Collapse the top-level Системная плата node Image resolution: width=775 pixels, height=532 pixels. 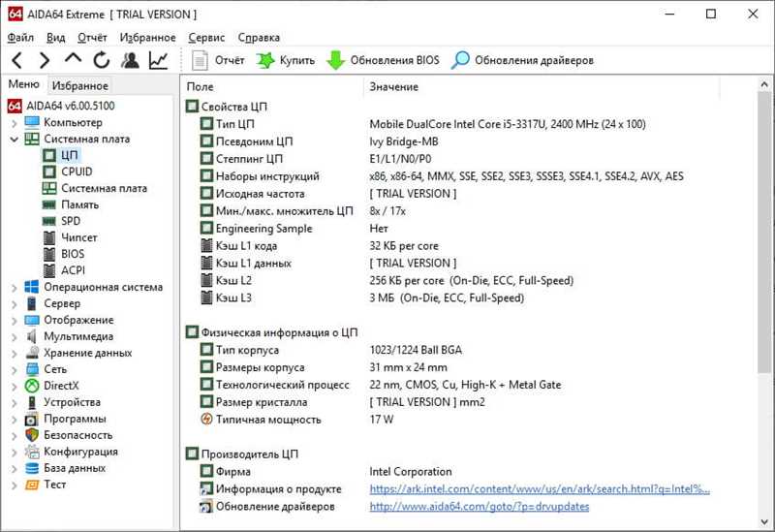[x=15, y=140]
